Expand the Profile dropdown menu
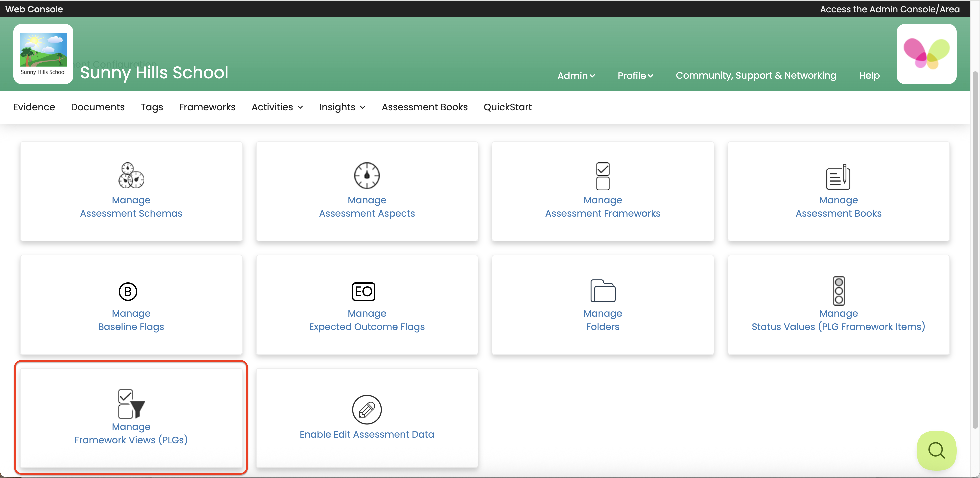 coord(635,76)
